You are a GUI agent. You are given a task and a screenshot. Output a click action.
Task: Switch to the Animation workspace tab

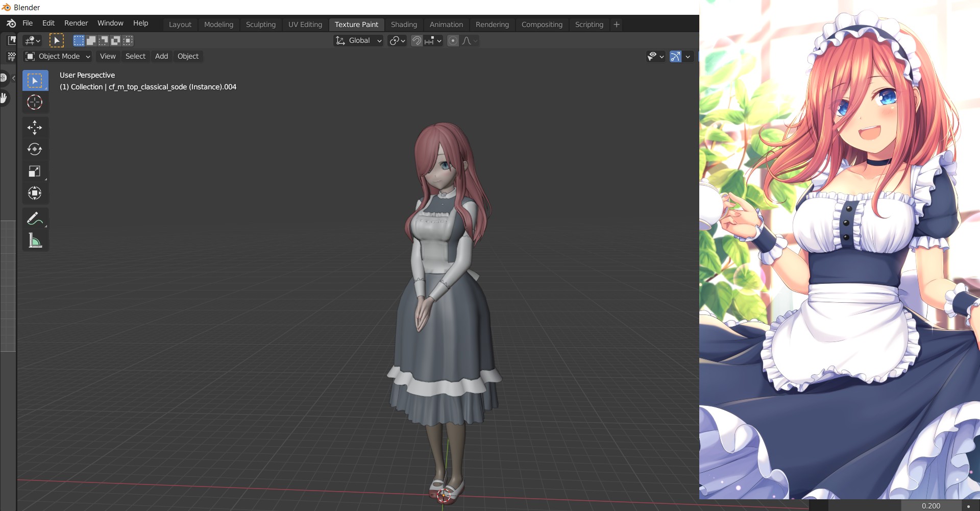point(446,25)
